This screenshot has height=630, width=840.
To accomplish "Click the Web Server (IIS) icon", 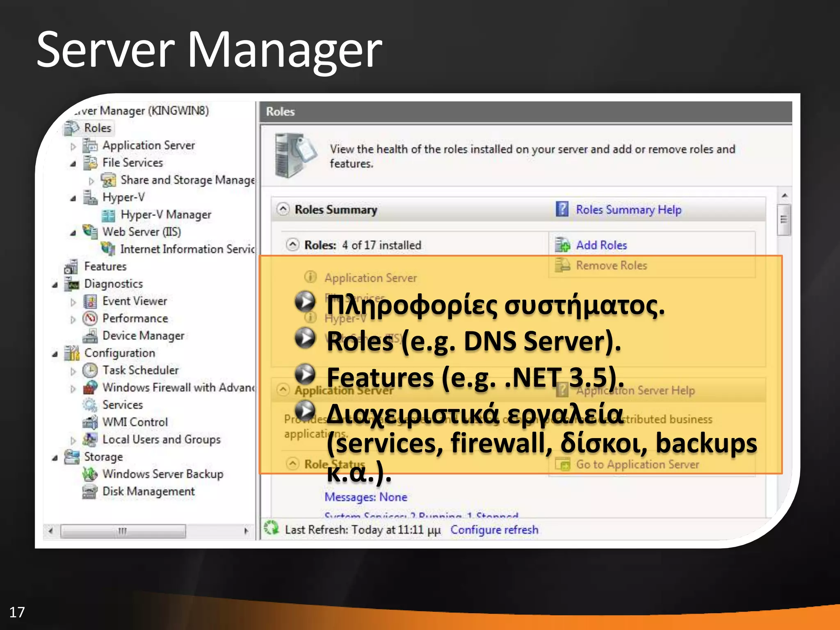I will tap(90, 232).
